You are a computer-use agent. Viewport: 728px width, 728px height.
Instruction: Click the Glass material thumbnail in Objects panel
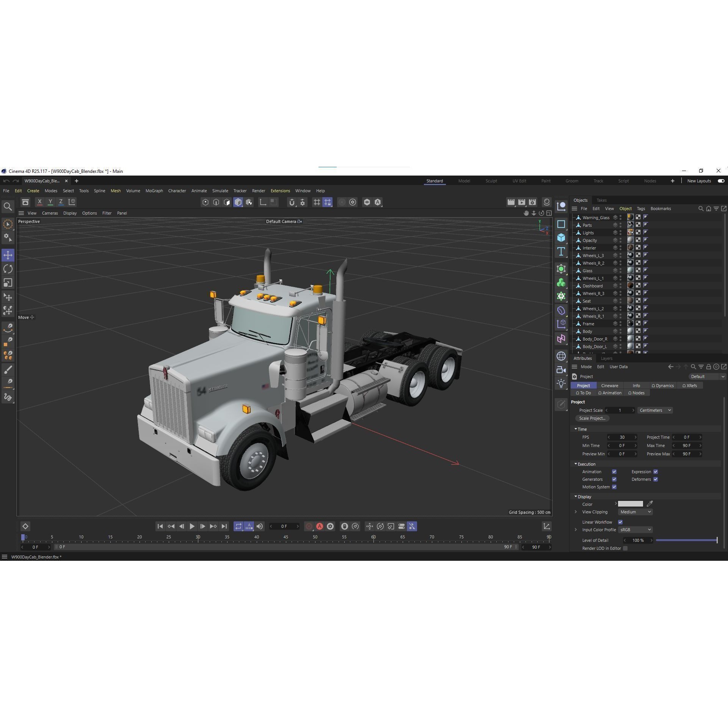tap(630, 270)
